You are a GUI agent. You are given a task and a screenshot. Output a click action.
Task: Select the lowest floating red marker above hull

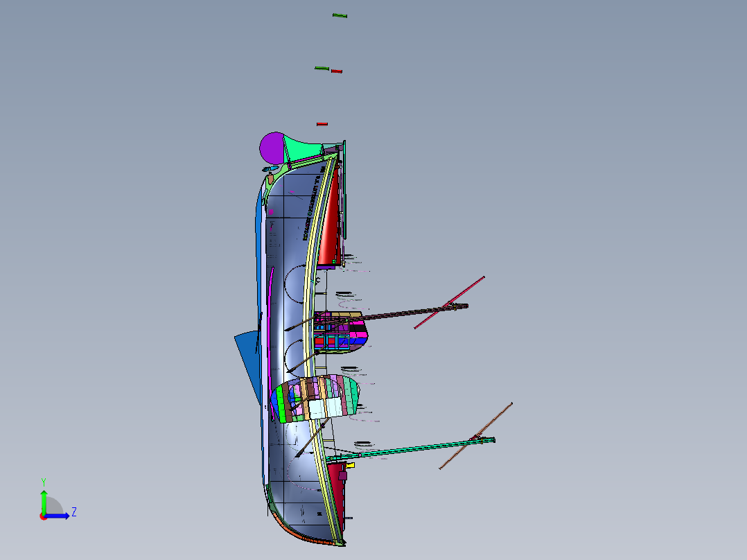coord(322,124)
